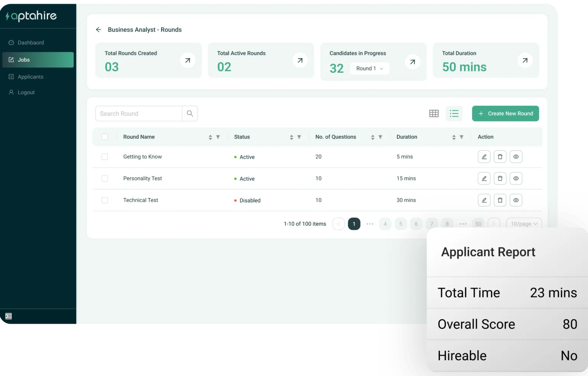View the Technical Test round
588x376 pixels.
point(516,200)
